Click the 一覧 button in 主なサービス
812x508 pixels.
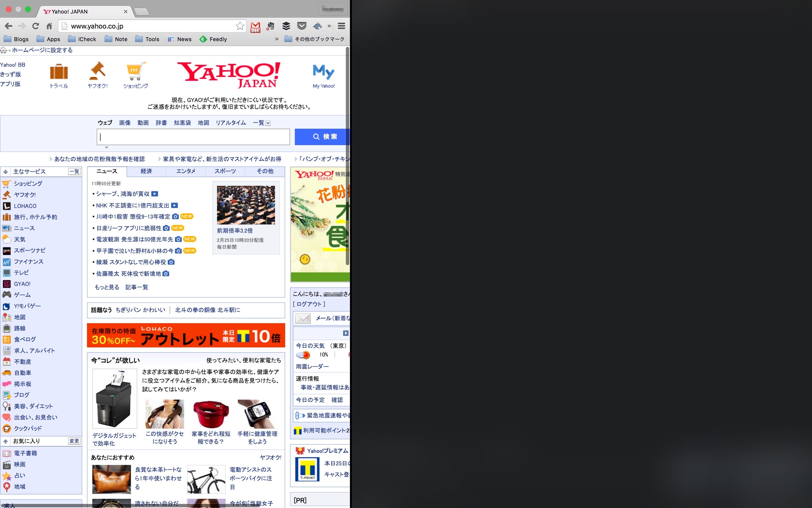[74, 172]
